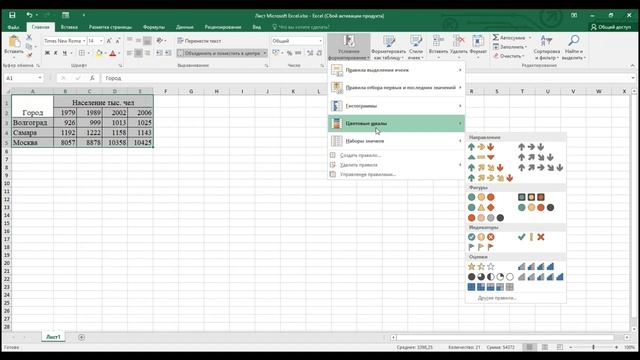Choose the 3 traffic lights unrimmed set

[x=481, y=197]
